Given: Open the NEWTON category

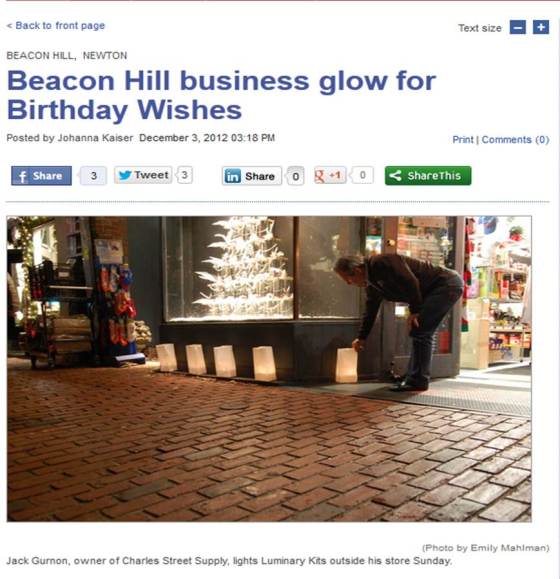Looking at the screenshot, I should pos(105,56).
